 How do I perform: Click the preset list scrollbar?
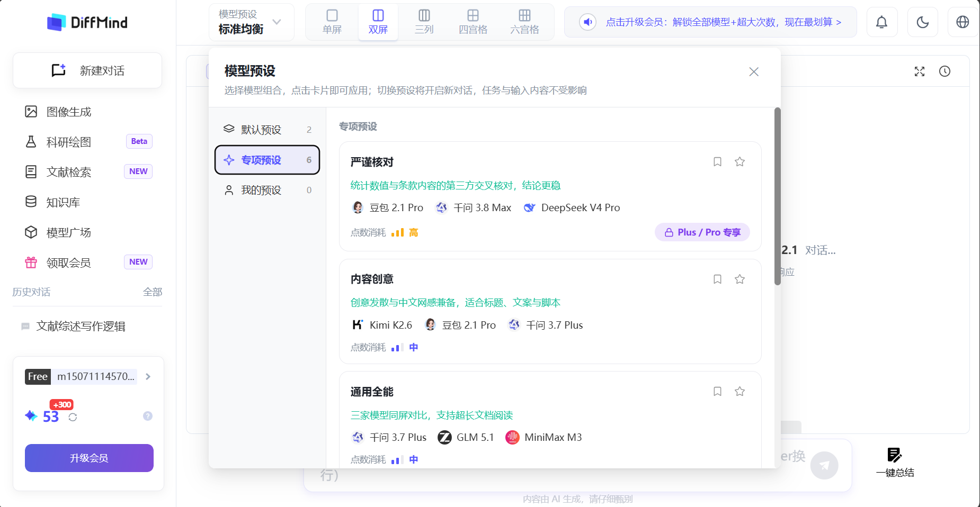click(778, 196)
